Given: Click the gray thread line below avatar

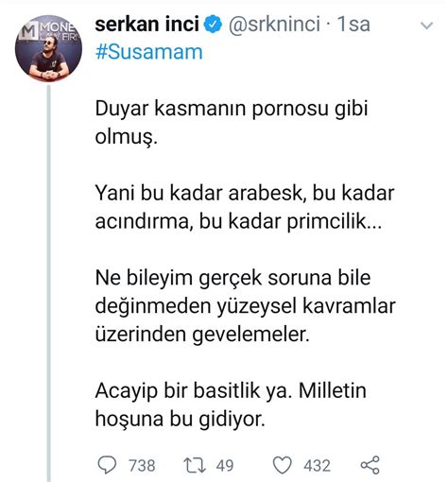Looking at the screenshot, I should pos(48,284).
